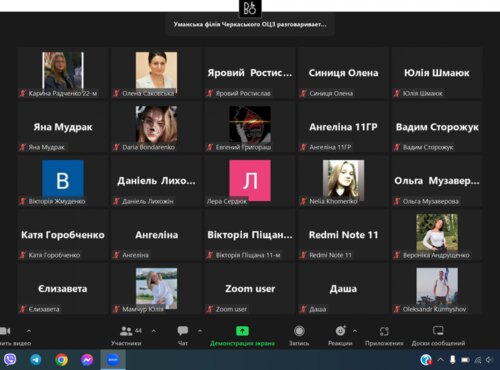Image resolution: width=500 pixels, height=370 pixels.
Task: Expand the Chat options caret
Action: [200, 331]
